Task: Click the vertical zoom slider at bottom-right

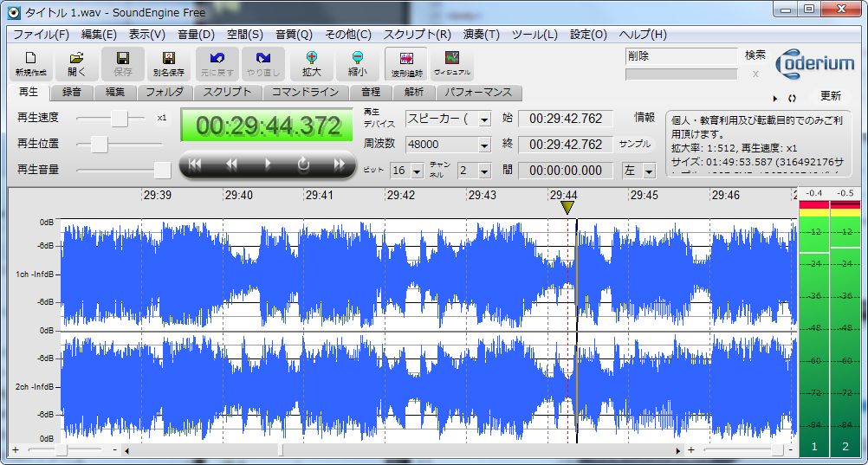Action: pos(778,450)
